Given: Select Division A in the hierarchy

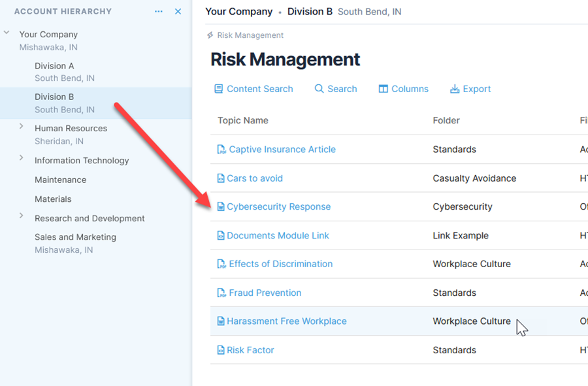Looking at the screenshot, I should [x=54, y=65].
